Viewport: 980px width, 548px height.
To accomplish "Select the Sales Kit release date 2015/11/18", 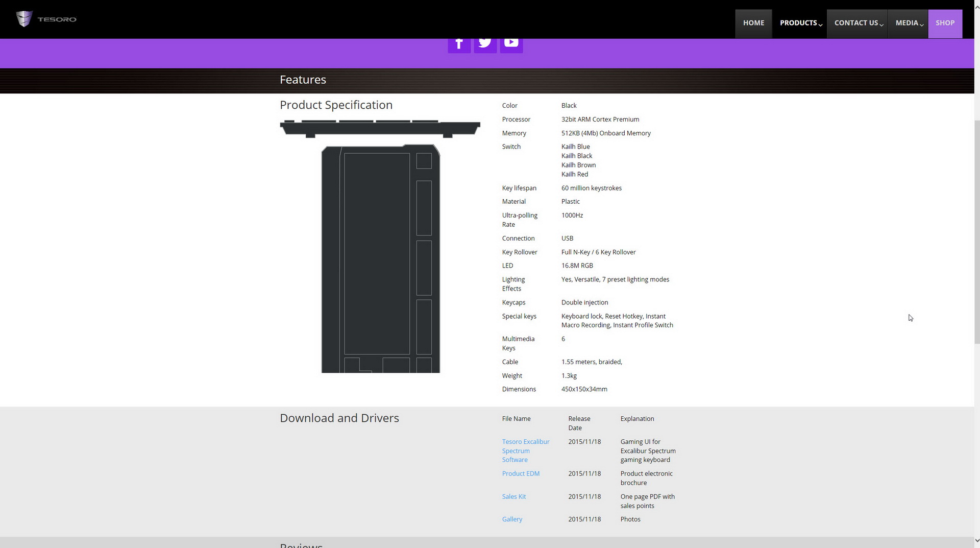I will click(x=584, y=496).
